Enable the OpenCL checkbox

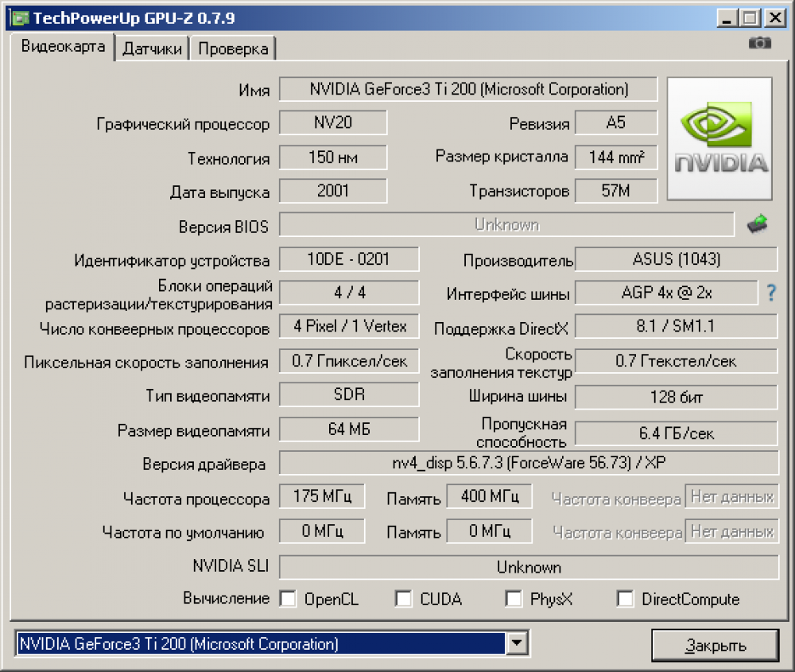[288, 599]
